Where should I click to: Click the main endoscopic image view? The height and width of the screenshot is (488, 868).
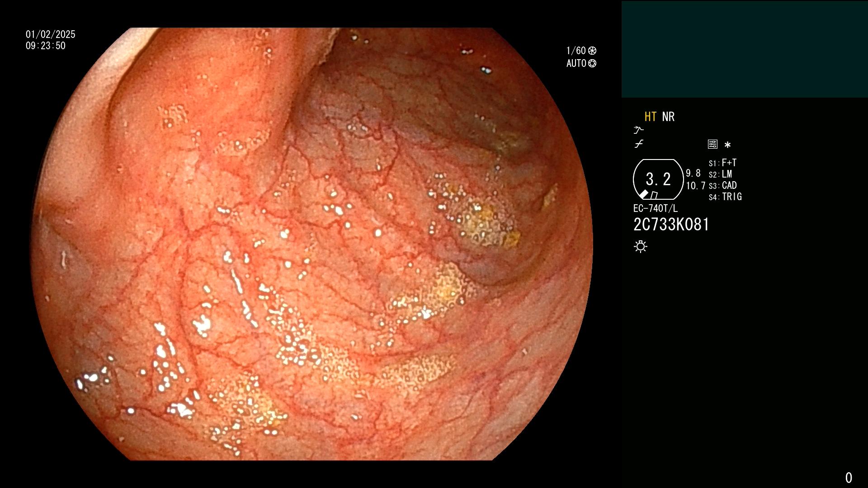[x=312, y=244]
